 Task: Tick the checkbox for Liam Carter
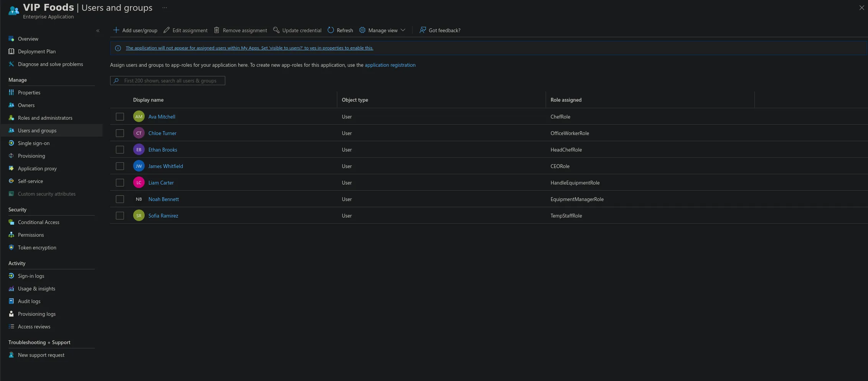pos(120,183)
